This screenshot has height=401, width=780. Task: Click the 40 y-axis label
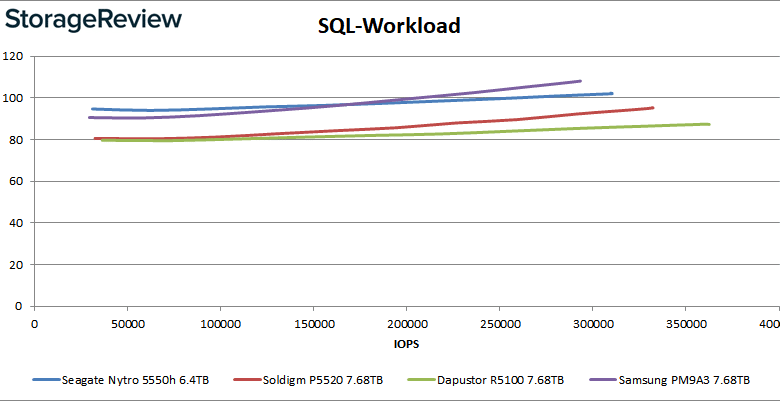(x=15, y=223)
